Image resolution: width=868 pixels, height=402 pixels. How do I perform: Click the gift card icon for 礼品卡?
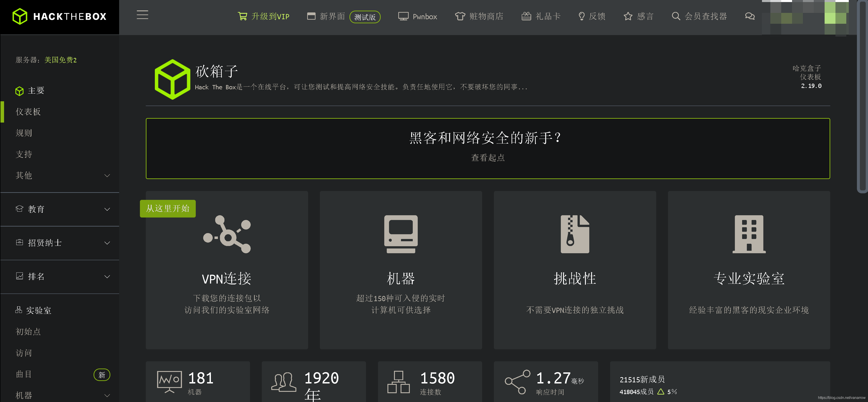pyautogui.click(x=526, y=16)
